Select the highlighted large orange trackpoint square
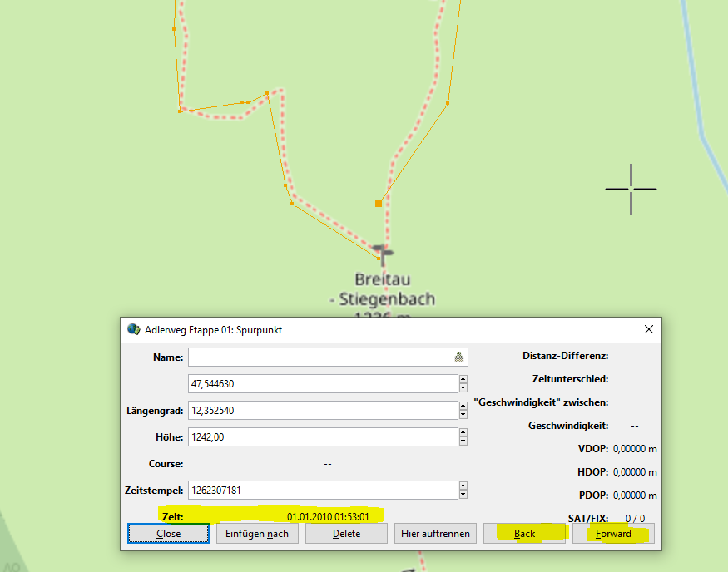The width and height of the screenshot is (728, 572). (379, 204)
